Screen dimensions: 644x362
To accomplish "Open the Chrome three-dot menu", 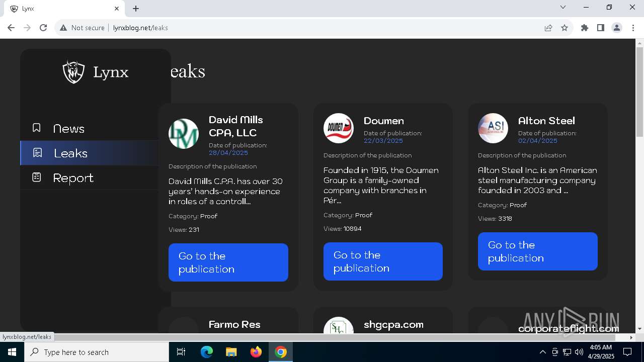I will tap(633, 28).
